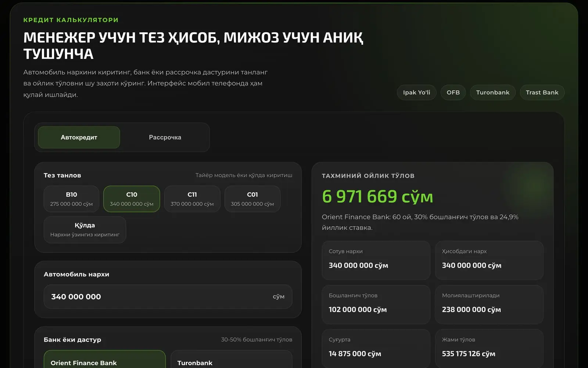
Task: Click the Молиялаштирилади 238 000 000 сўм
Action: click(x=489, y=304)
